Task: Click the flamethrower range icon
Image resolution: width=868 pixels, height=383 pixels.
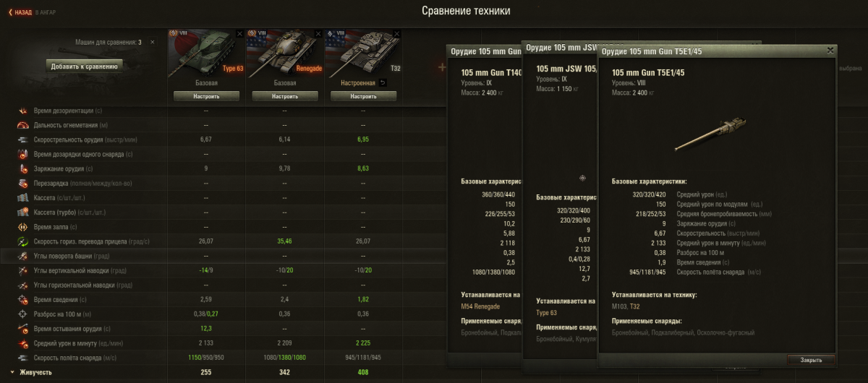Action: (x=22, y=125)
